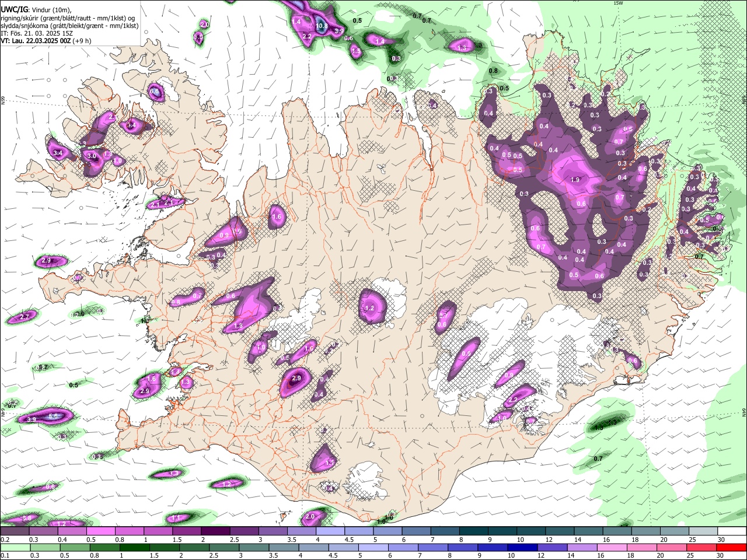Select the 'rigning/skúrir' description line in the header

[67, 18]
